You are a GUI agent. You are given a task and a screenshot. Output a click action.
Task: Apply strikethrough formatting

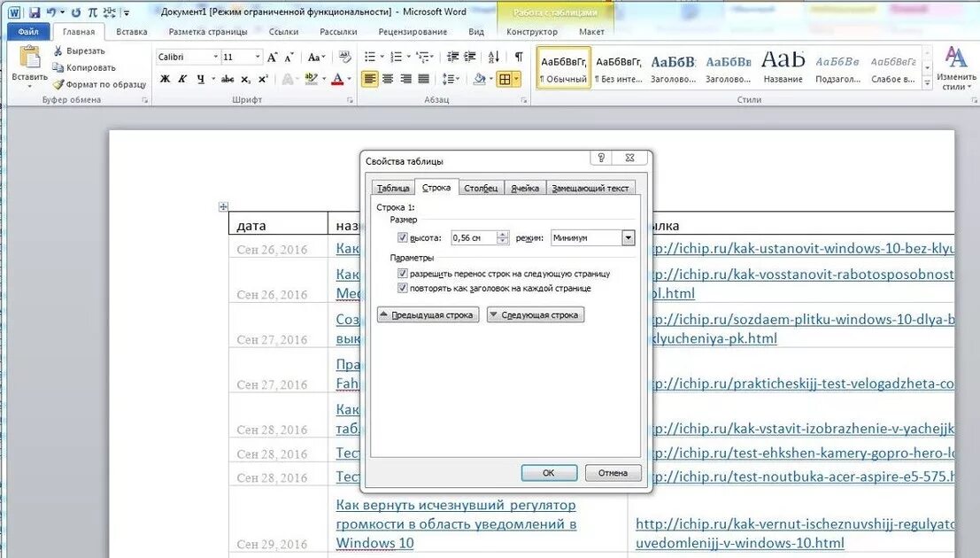pyautogui.click(x=228, y=79)
